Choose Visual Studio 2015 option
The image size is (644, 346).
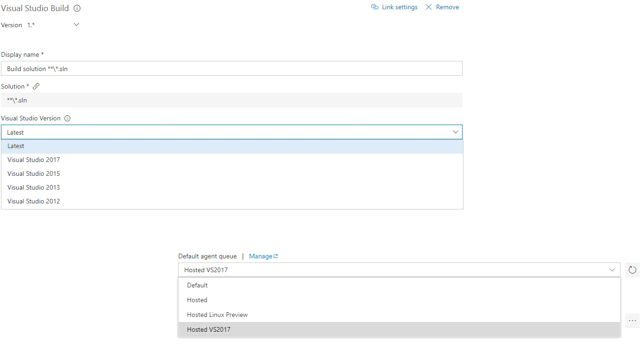point(232,174)
